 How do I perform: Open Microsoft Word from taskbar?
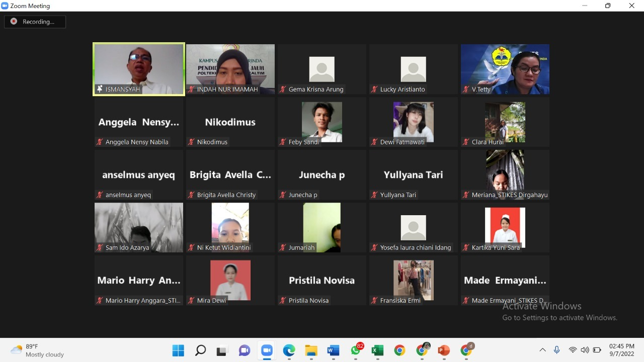[x=333, y=350]
